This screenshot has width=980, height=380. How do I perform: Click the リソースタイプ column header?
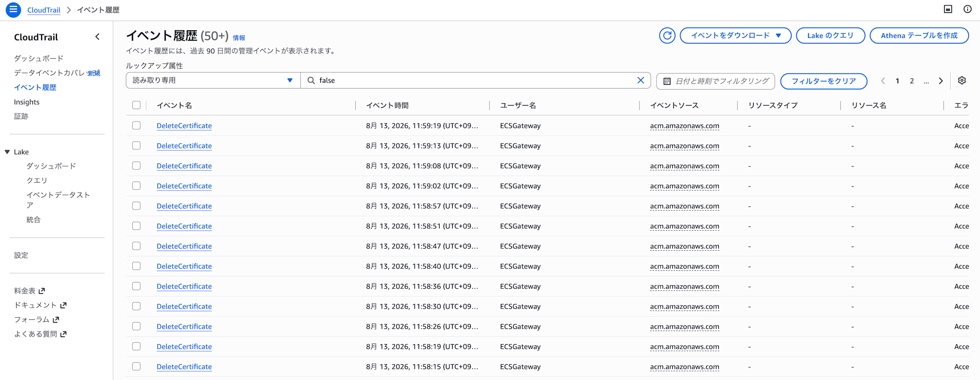(773, 105)
